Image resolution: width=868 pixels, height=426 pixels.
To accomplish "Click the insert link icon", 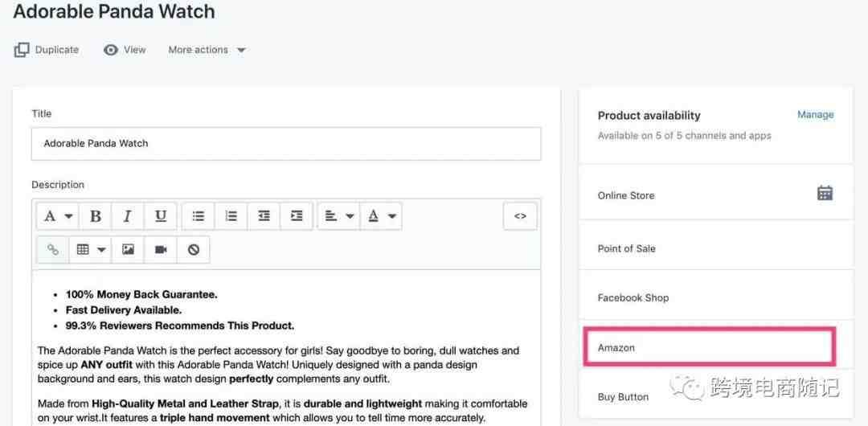I will (x=53, y=250).
